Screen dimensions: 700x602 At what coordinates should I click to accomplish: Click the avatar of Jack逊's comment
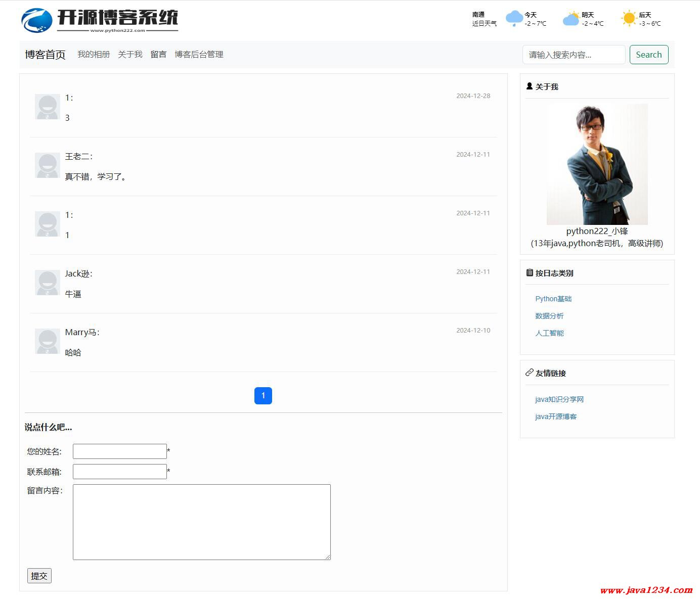(x=48, y=283)
